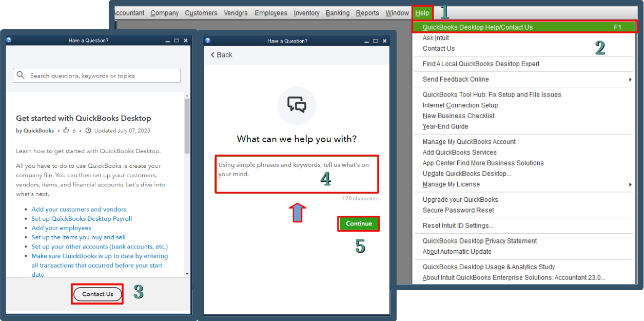Open QuickBooks Desktop Usage & Analytics Study
The width and height of the screenshot is (644, 321).
pyautogui.click(x=489, y=267)
